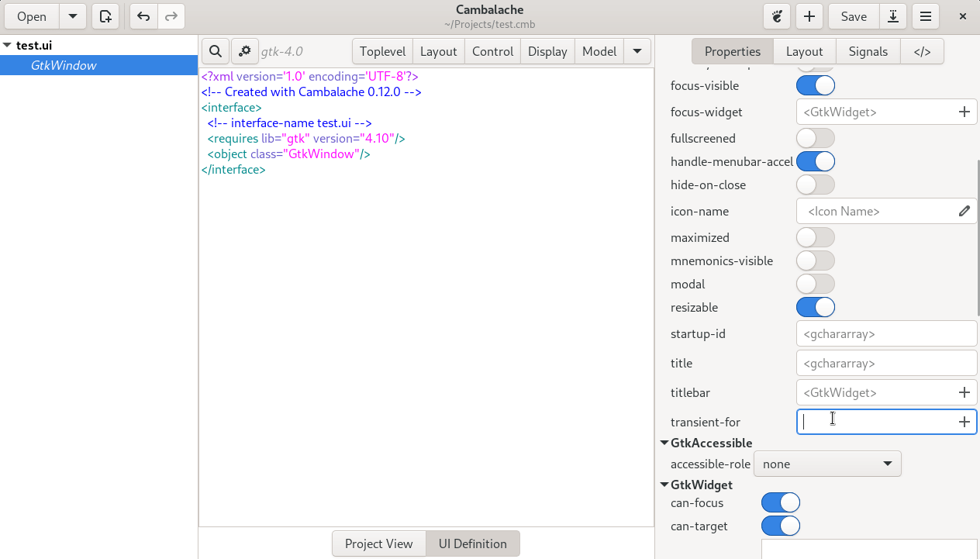Turn off the resizable switch
The height and width of the screenshot is (559, 980).
click(x=816, y=307)
